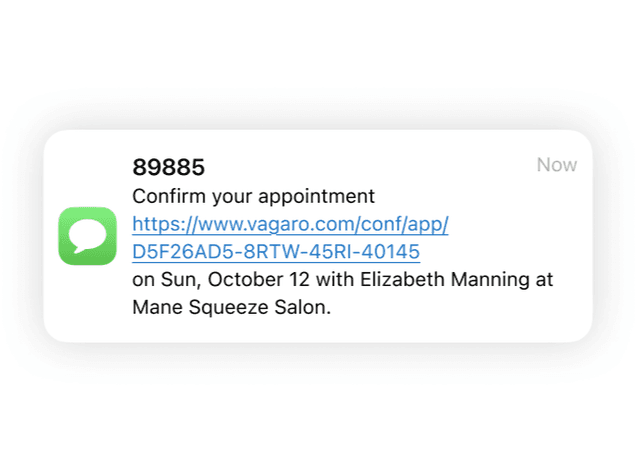Click the blank area below the notification
This screenshot has height=474, width=640.
point(320,410)
